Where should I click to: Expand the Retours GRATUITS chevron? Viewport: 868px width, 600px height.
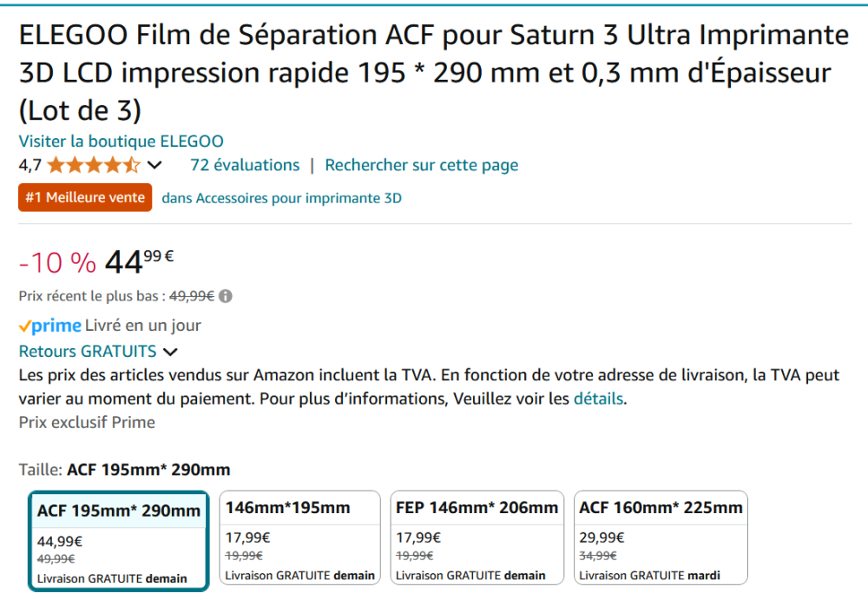(x=170, y=352)
